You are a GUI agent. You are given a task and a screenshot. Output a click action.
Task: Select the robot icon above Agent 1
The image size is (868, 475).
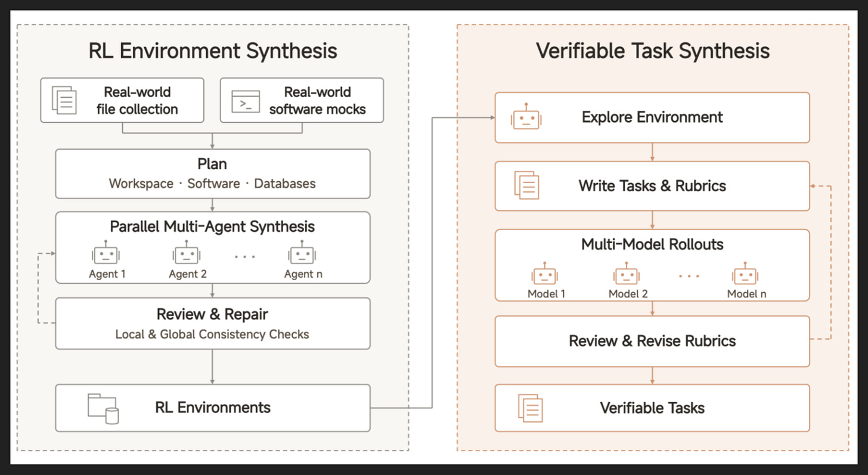pos(106,254)
